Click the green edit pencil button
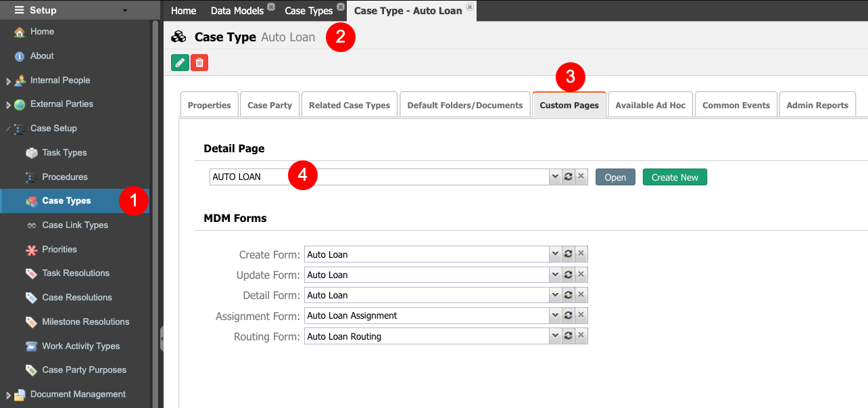Viewport: 868px width, 408px height. click(x=179, y=63)
